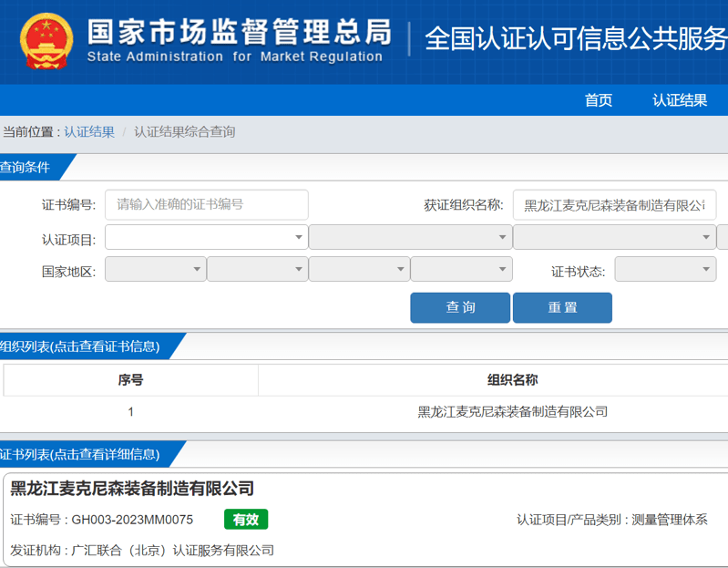Click row number 1 in organization list

click(131, 411)
